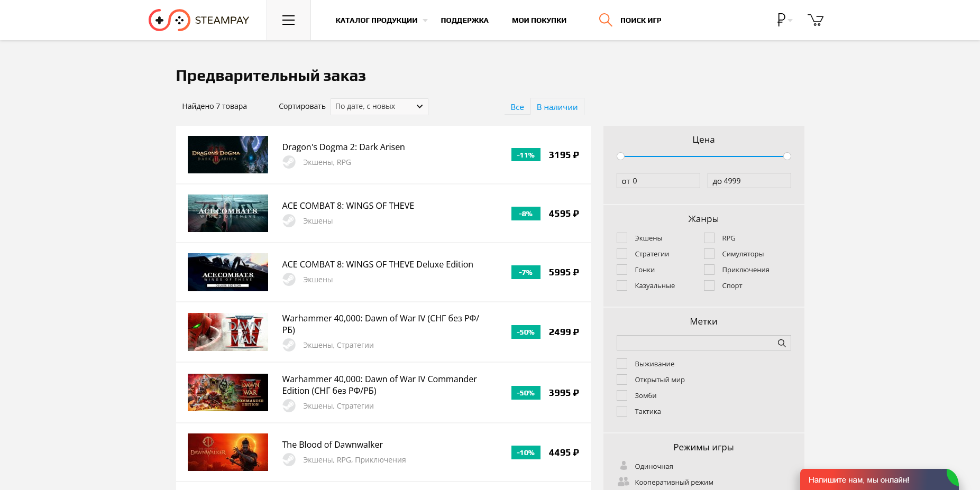Check the Казуальные genre checkbox
Image resolution: width=980 pixels, height=490 pixels.
click(x=622, y=285)
